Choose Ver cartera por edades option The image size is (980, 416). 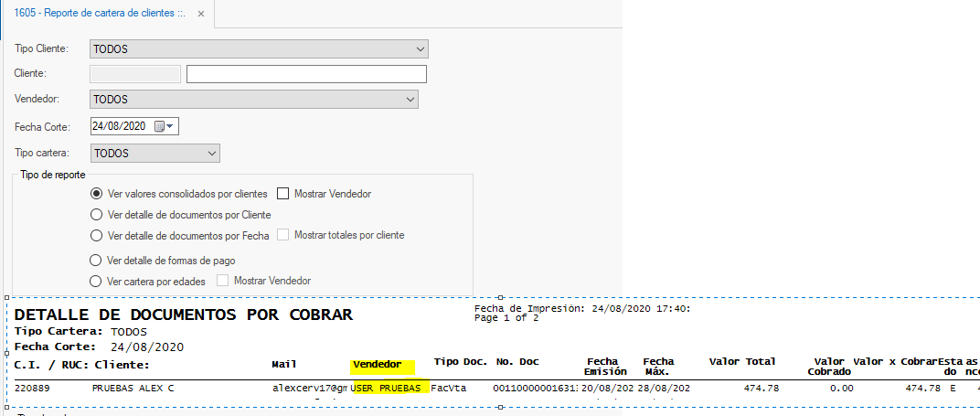[96, 282]
